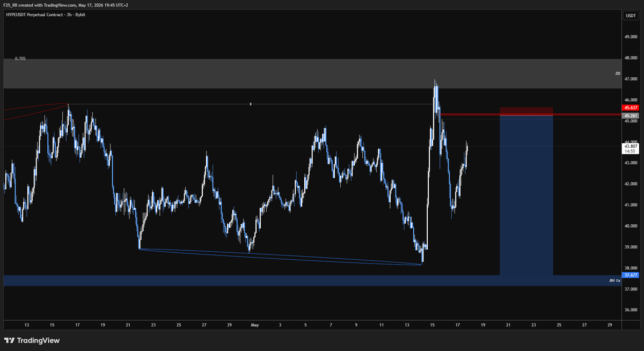644x351 pixels.
Task: Click the 11 date label on the time axis
Action: pyautogui.click(x=382, y=325)
